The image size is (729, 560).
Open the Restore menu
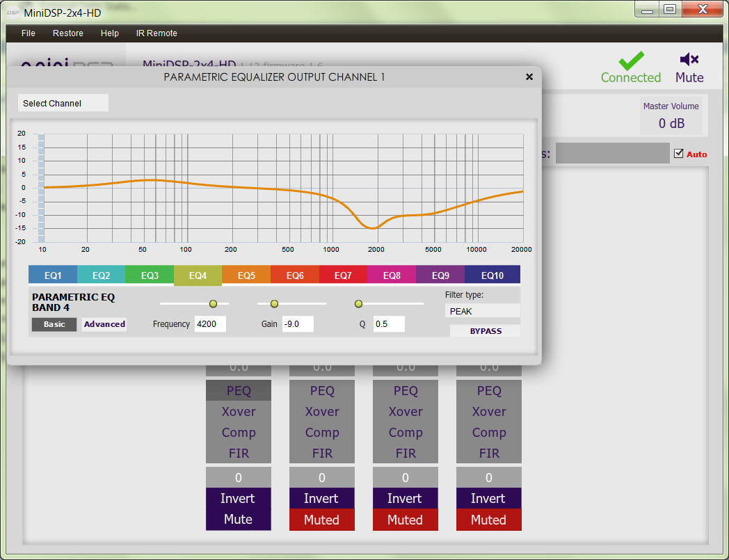pos(68,33)
